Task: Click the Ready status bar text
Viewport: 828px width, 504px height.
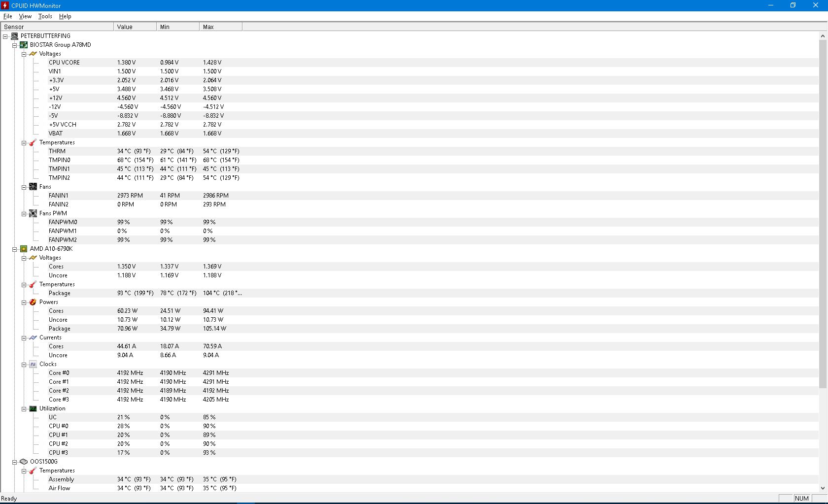Action: (x=9, y=499)
